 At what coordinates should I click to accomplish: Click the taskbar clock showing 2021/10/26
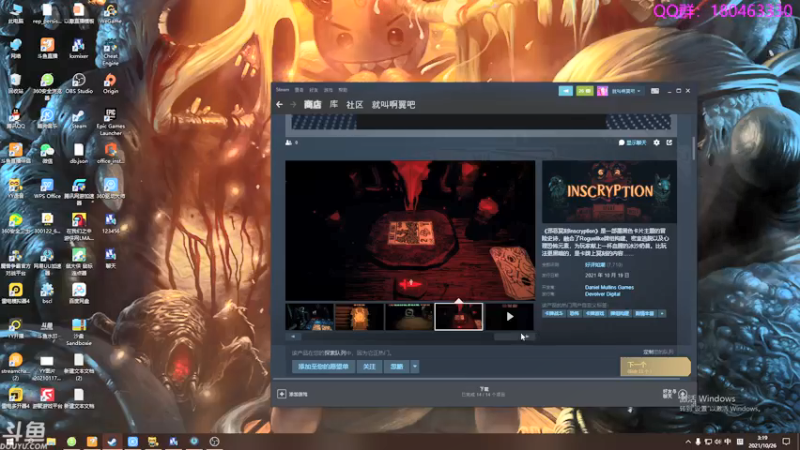click(x=762, y=442)
